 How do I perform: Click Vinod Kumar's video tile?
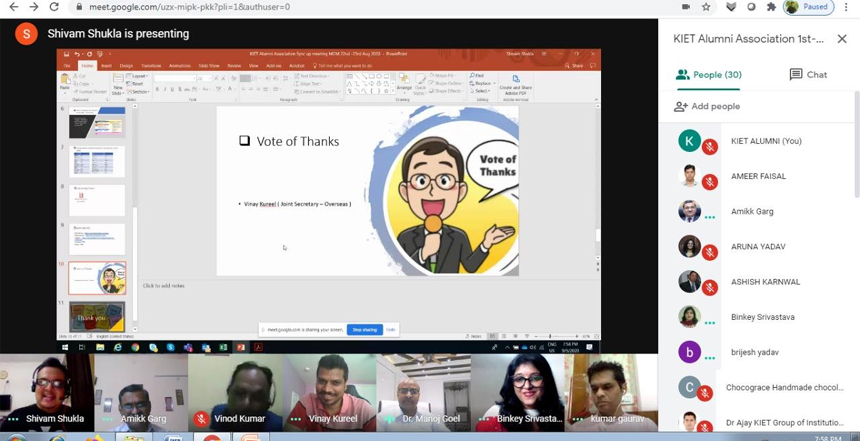pyautogui.click(x=234, y=390)
